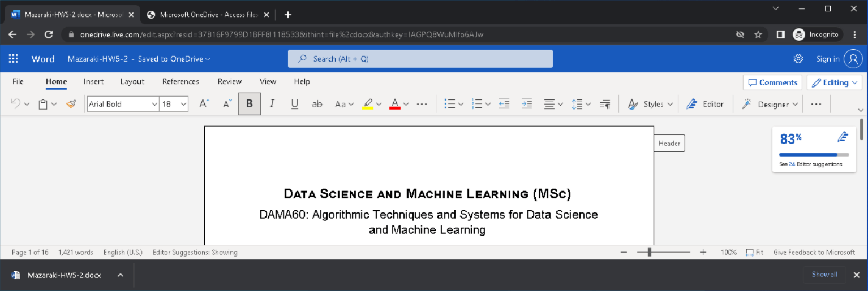Expand the bullet library dropdown arrow
868x291 pixels.
click(461, 104)
